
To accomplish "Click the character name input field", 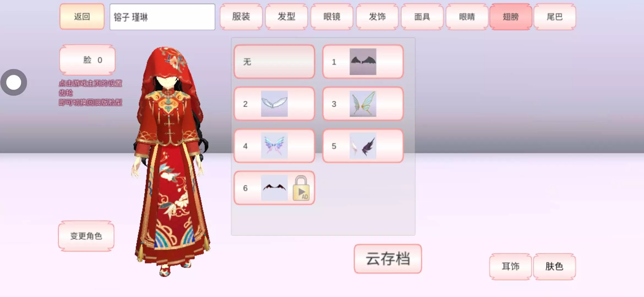I will click(x=162, y=17).
